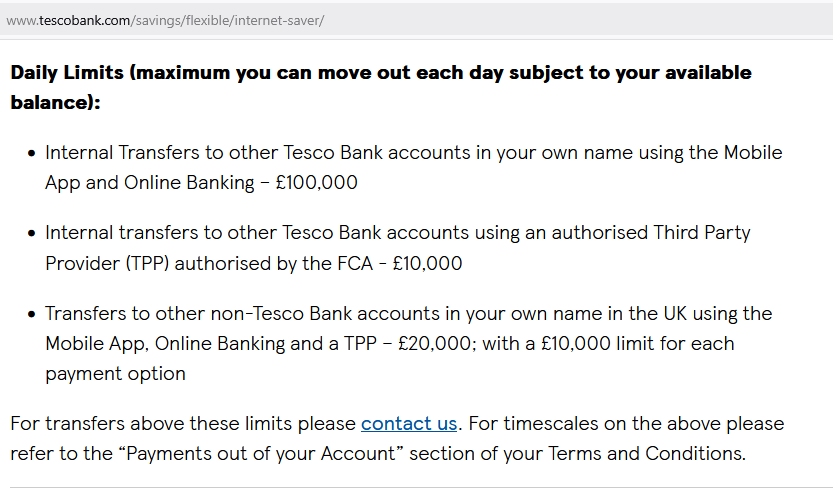Image resolution: width=833 pixels, height=493 pixels.
Task: Click the £10,000 amount after "FCA -"
Action: pos(427,264)
